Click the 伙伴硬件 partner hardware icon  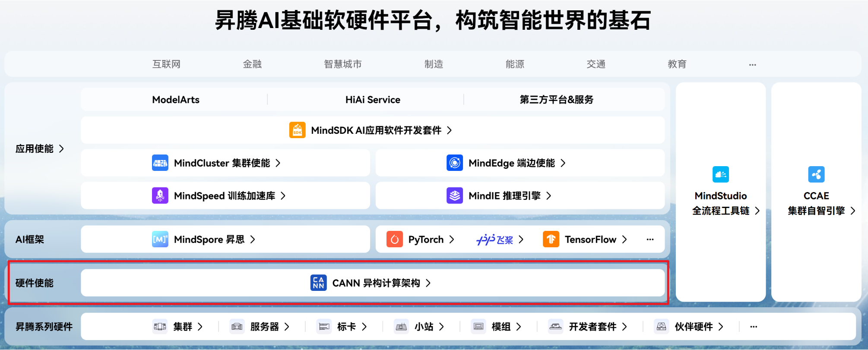click(x=662, y=327)
